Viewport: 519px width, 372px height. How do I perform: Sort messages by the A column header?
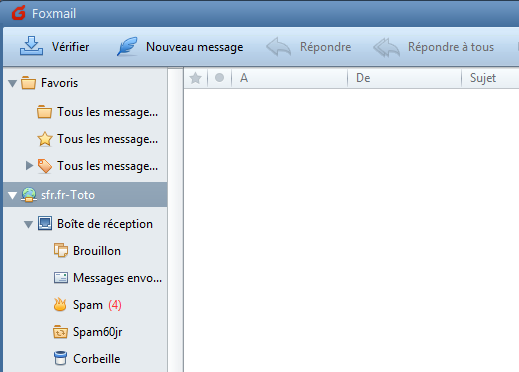coord(289,78)
